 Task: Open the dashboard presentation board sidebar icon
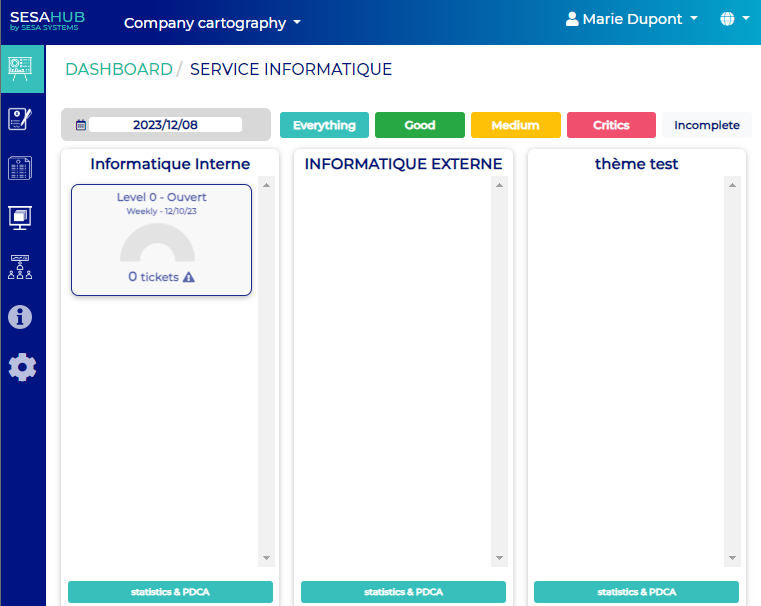[20, 69]
